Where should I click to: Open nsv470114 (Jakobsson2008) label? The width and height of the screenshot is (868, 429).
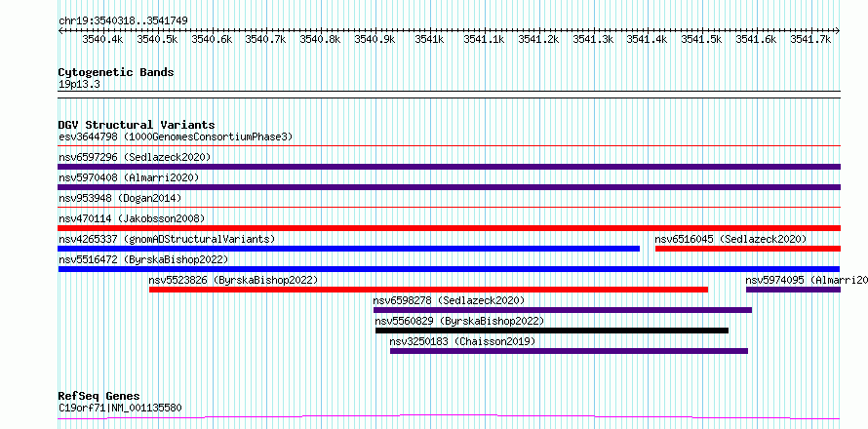(132, 218)
